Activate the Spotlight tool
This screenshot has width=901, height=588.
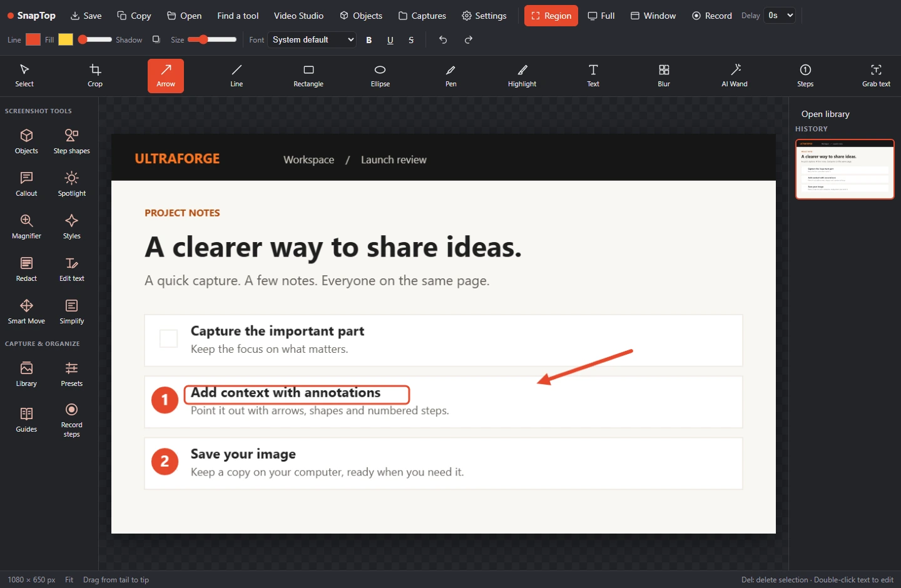coord(72,184)
